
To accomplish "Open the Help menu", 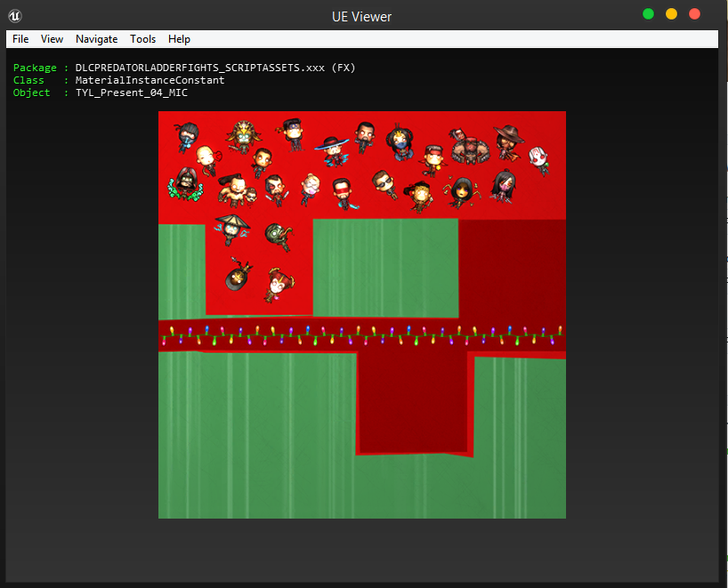I will 179,39.
